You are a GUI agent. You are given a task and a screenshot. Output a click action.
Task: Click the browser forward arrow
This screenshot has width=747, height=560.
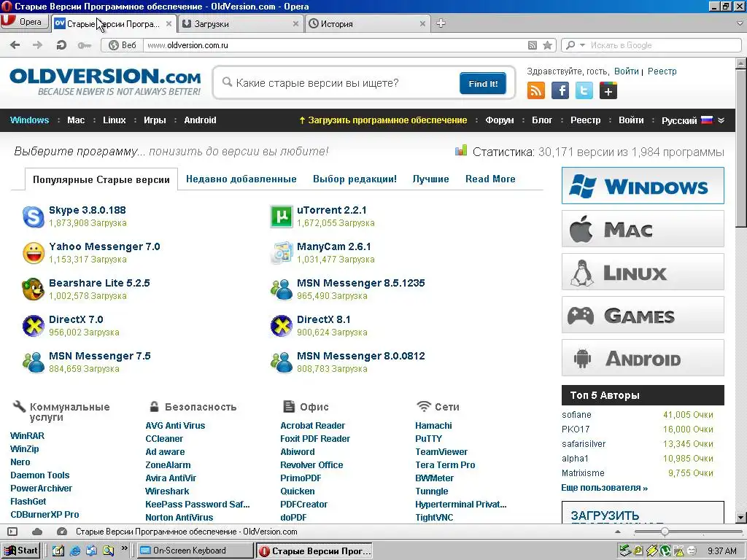(x=38, y=45)
